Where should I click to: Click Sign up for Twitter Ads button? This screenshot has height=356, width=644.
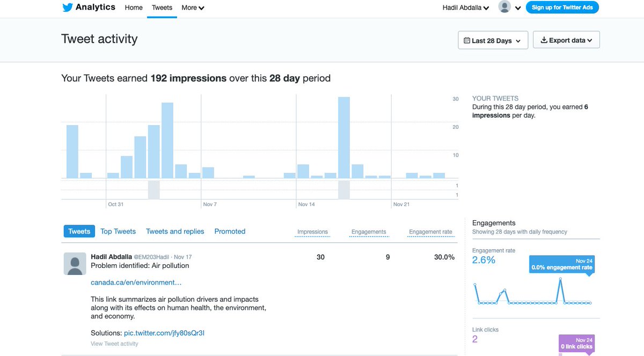[562, 8]
